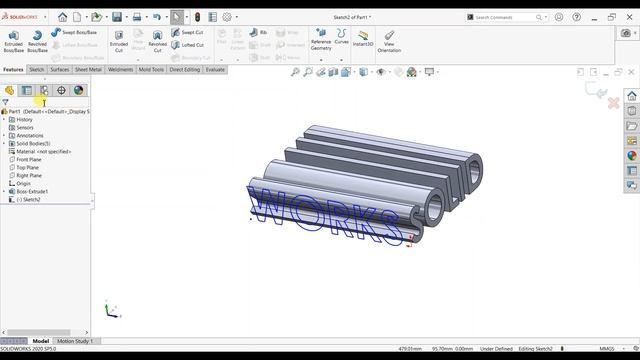
Task: Click Section View icon in view toolbar
Action: point(333,72)
